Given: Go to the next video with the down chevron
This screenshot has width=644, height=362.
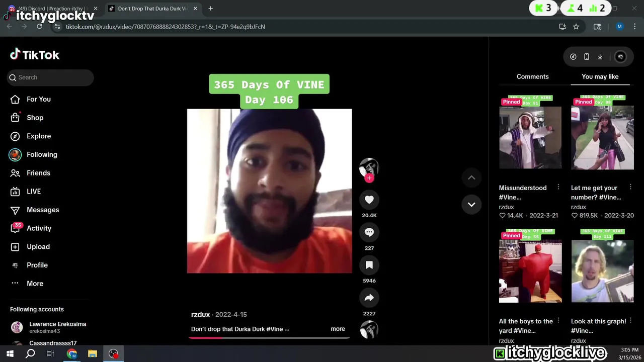Looking at the screenshot, I should [471, 204].
